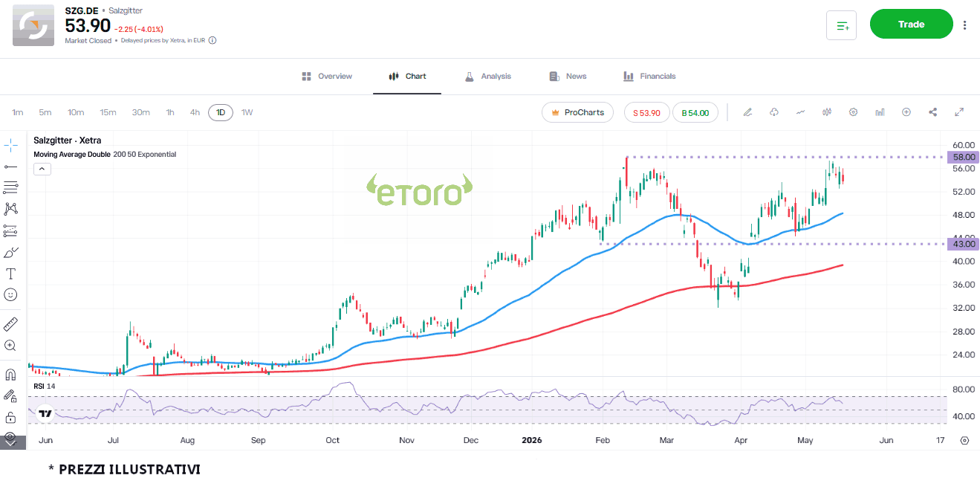Choose the XABCD pattern drawing tool
980x478 pixels.
pos(10,209)
